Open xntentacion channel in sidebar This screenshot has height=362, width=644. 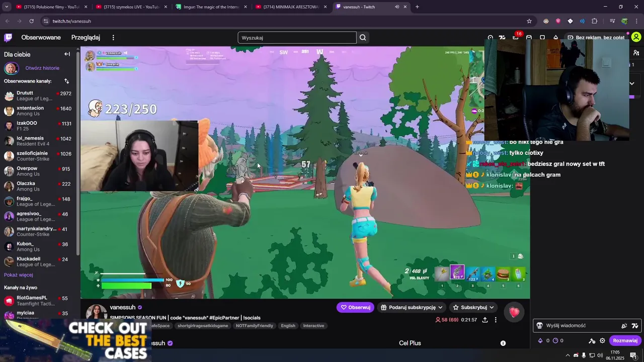pos(38,111)
